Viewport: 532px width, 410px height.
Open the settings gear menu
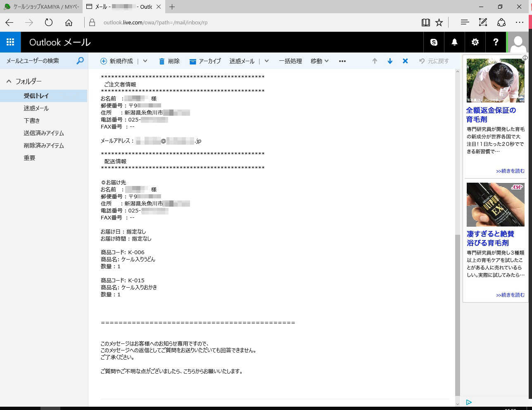click(x=475, y=42)
